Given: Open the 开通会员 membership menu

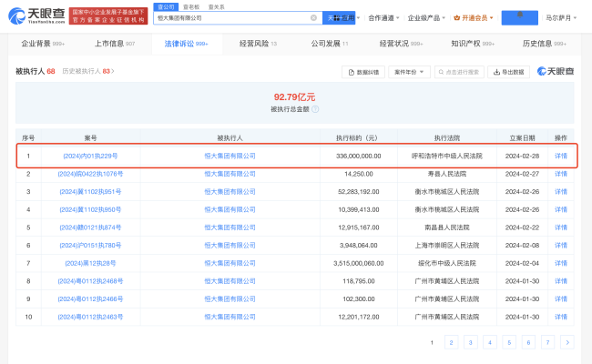Looking at the screenshot, I should [475, 18].
